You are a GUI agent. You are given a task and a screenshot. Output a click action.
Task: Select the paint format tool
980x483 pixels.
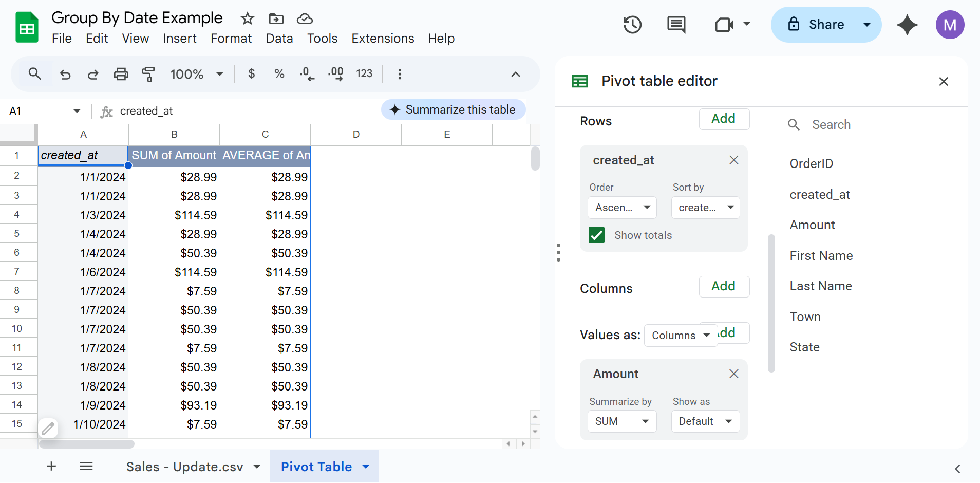pos(148,74)
